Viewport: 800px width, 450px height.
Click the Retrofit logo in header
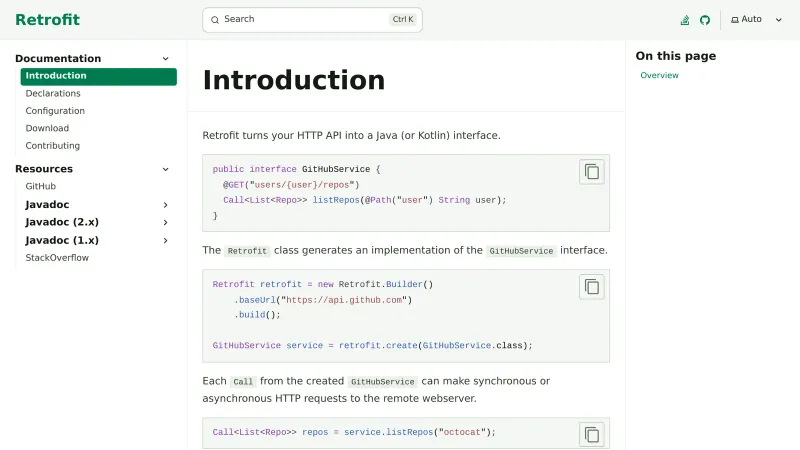click(47, 20)
